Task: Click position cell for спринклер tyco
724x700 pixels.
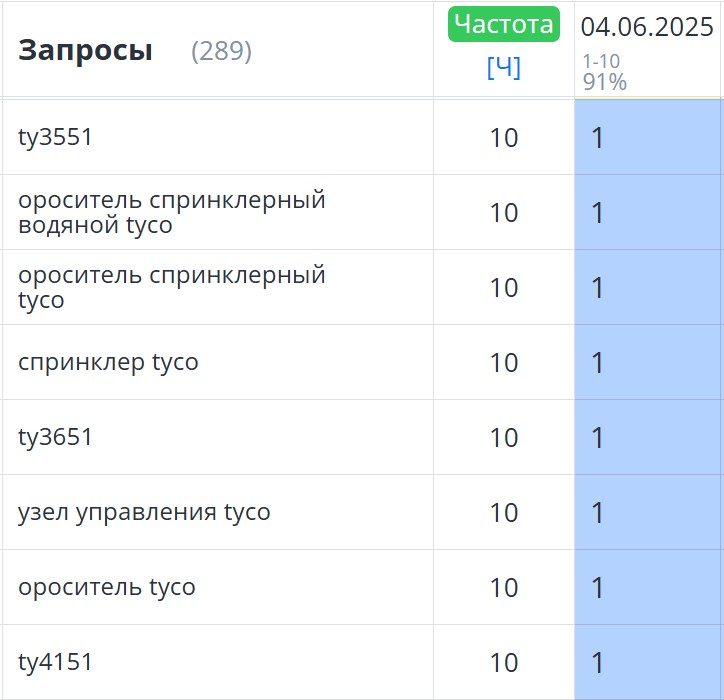Action: tap(647, 362)
